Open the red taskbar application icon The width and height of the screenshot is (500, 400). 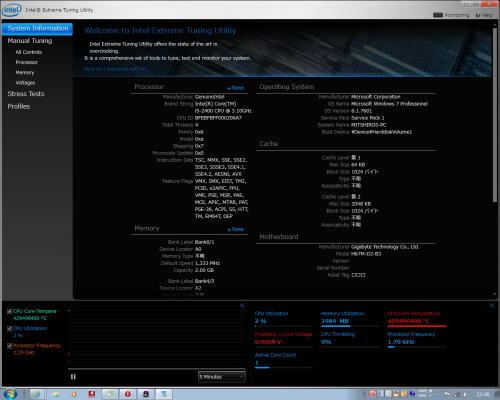92,394
